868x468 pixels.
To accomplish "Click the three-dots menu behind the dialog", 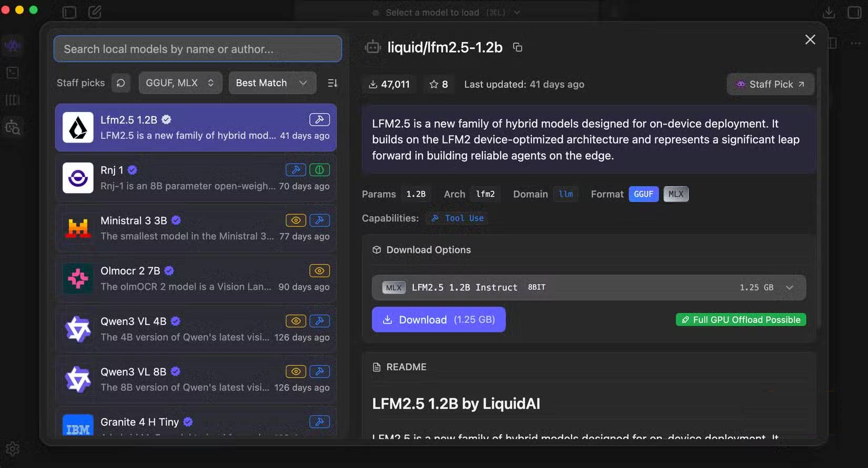I will point(856,43).
